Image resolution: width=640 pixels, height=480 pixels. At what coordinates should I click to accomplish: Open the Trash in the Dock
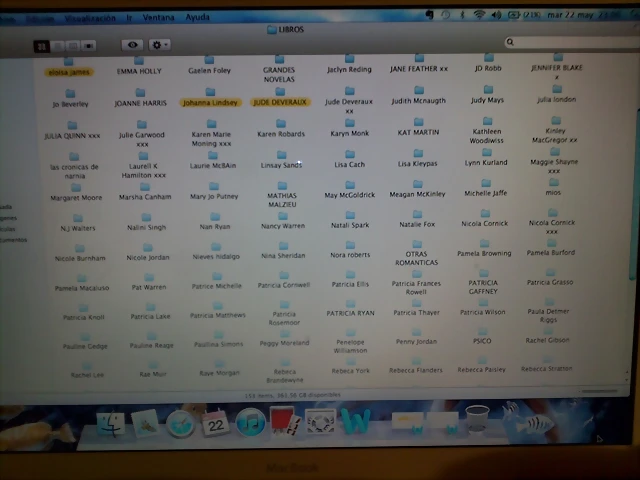click(477, 418)
